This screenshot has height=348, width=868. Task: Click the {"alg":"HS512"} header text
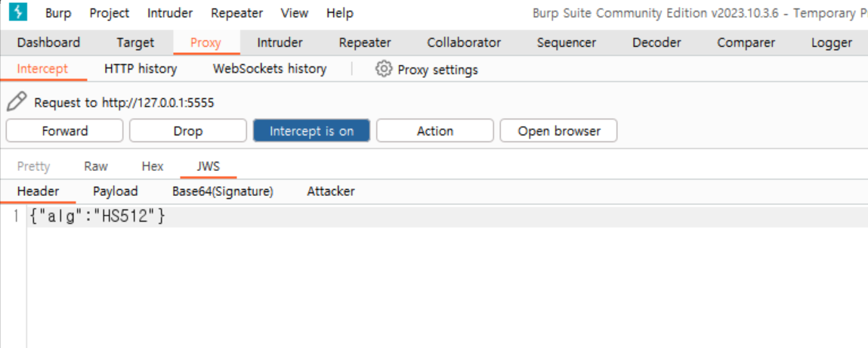(x=97, y=216)
